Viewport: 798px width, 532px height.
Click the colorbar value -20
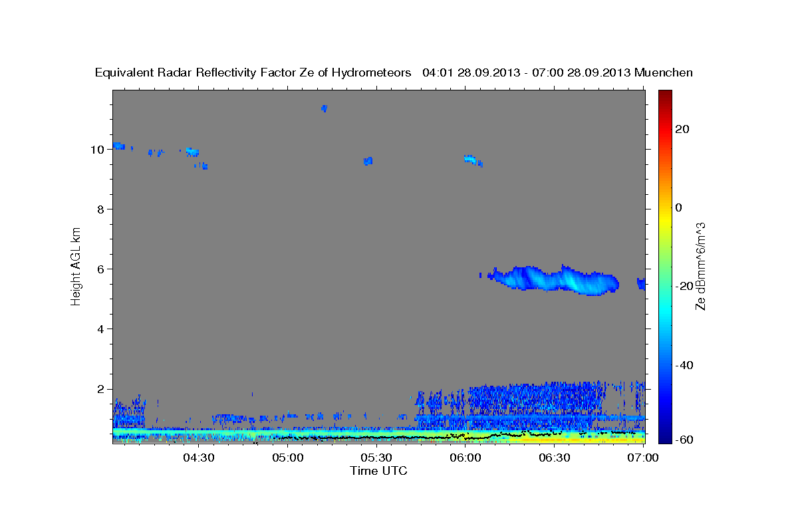coord(684,286)
